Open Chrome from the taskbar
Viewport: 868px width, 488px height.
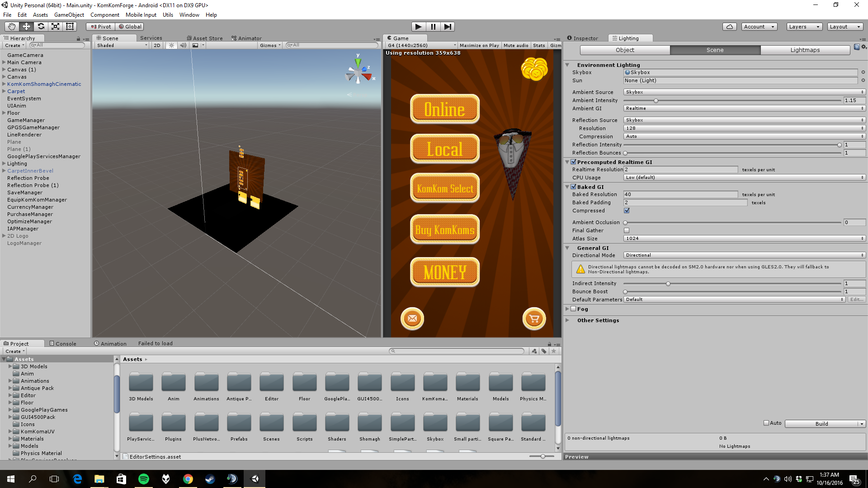(x=188, y=479)
